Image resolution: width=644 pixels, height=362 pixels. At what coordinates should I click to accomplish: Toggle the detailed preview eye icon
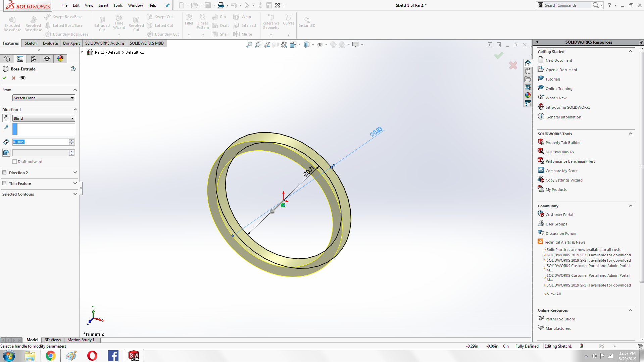(22, 78)
